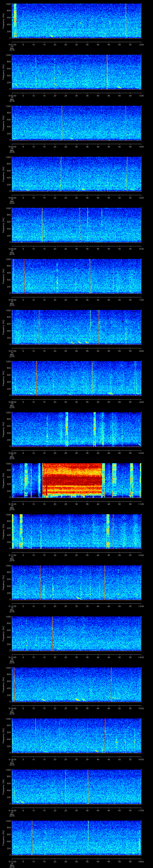This screenshot has width=153, height=868.
Task: Click the '5:03:00' axis time label
Action: (12, 147)
